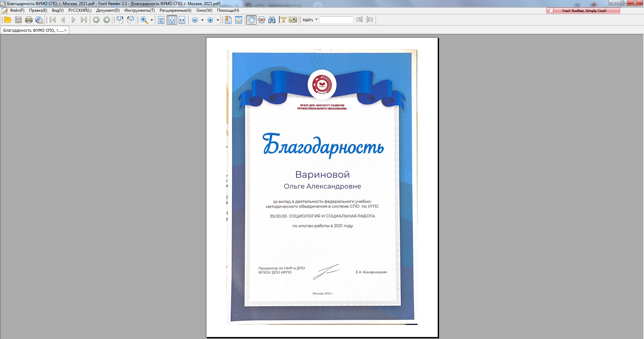644x339 pixels.
Task: Click the Save disk icon
Action: pyautogui.click(x=18, y=20)
